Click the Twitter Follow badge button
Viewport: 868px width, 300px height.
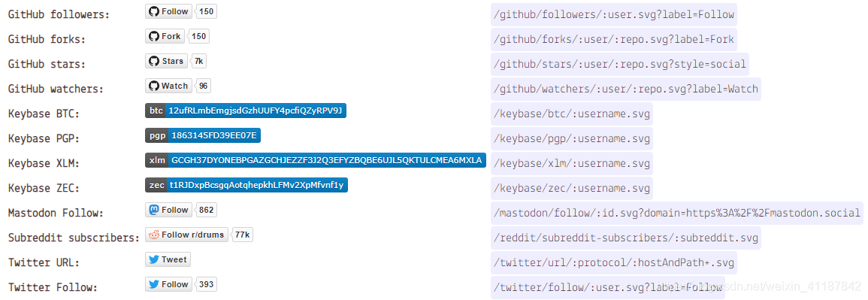tap(169, 284)
